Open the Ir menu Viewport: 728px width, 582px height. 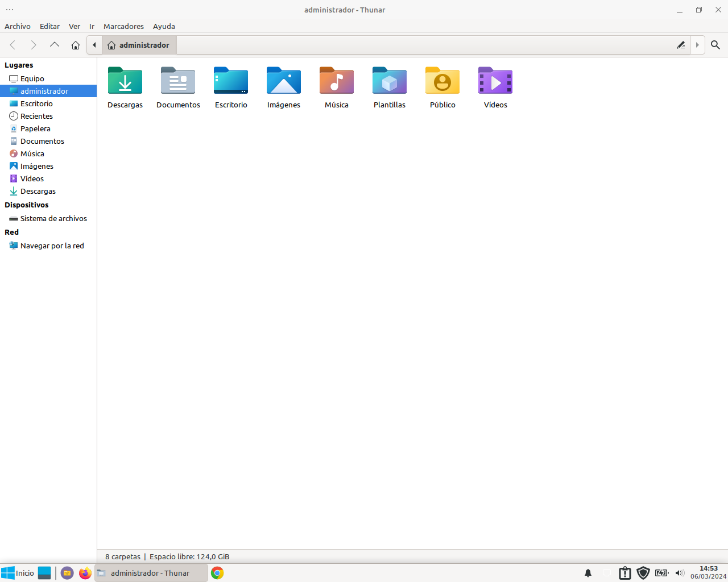[92, 26]
